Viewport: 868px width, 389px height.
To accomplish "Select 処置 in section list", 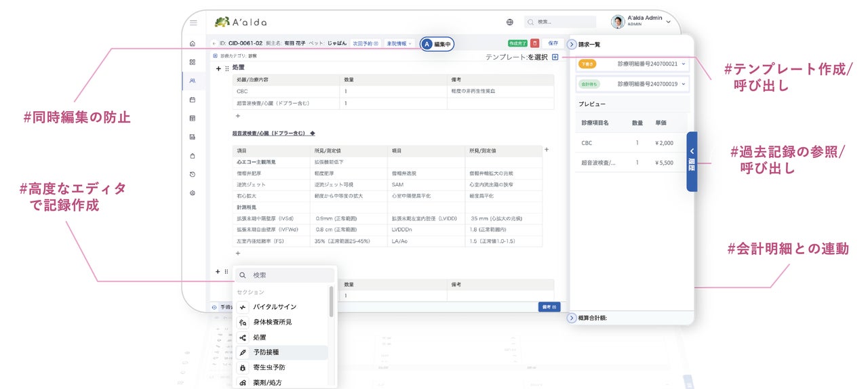I will click(x=281, y=337).
